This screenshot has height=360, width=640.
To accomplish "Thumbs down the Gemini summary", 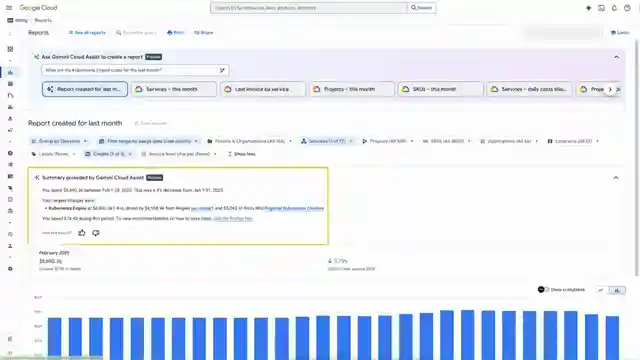I will (x=96, y=233).
